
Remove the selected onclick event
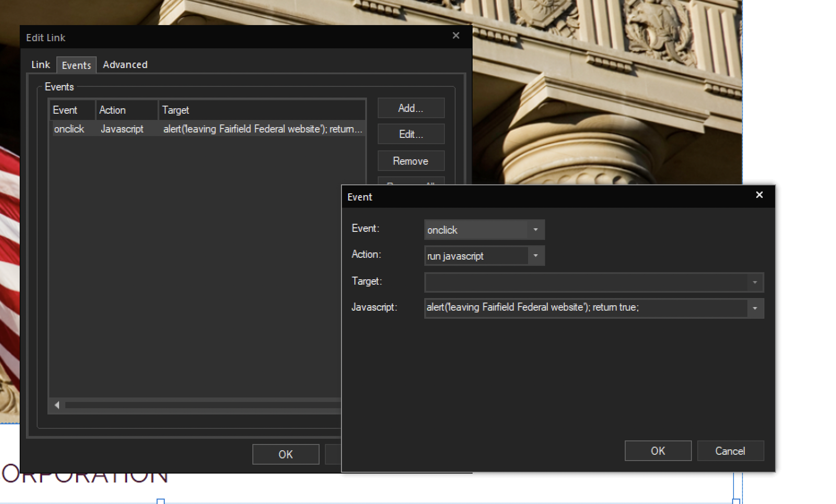point(411,161)
